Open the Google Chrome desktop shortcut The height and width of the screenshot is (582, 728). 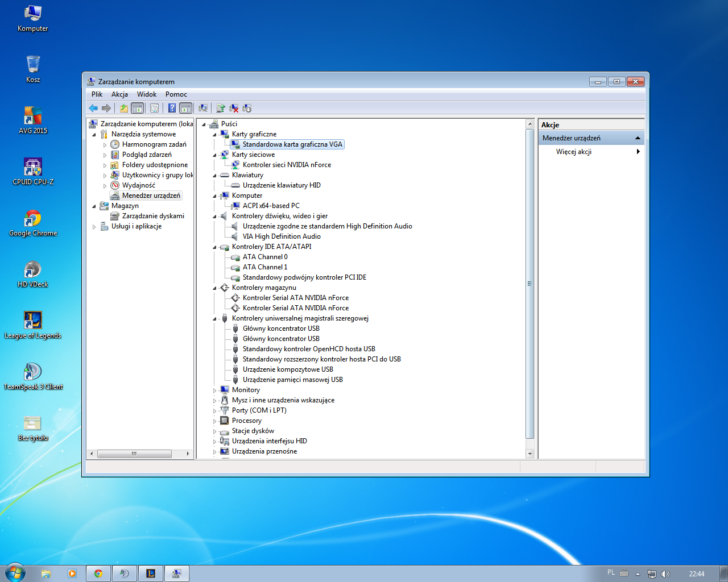[x=33, y=222]
